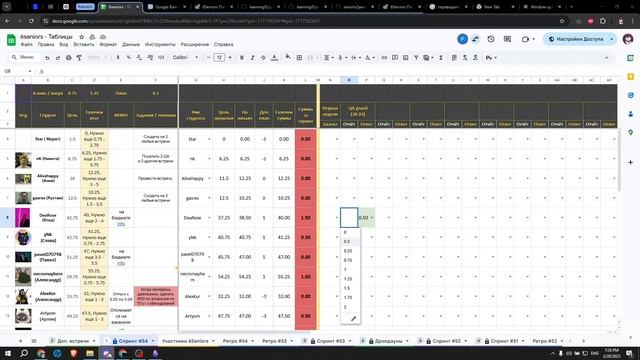Open the Расширения menu
Screen dimensions: 640x360
195,44
